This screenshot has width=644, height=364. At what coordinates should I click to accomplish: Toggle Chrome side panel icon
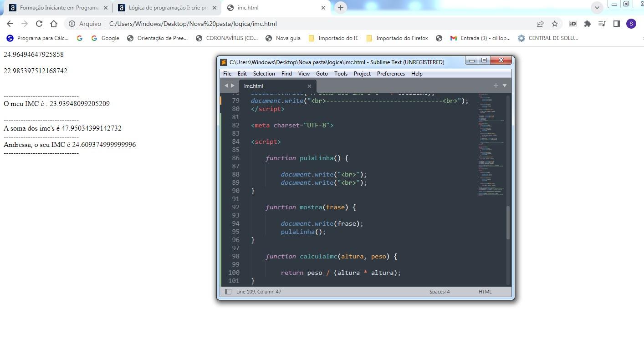(617, 24)
